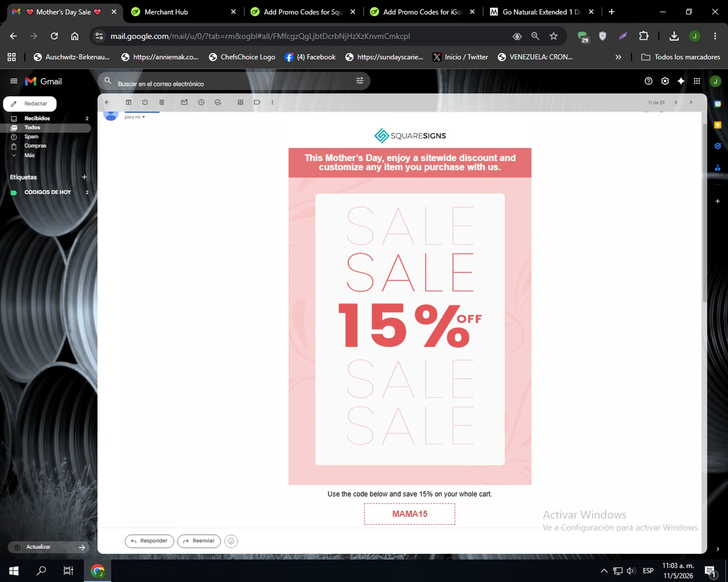Click the email vertical scrollbar
The width and height of the screenshot is (728, 582).
pos(705,213)
